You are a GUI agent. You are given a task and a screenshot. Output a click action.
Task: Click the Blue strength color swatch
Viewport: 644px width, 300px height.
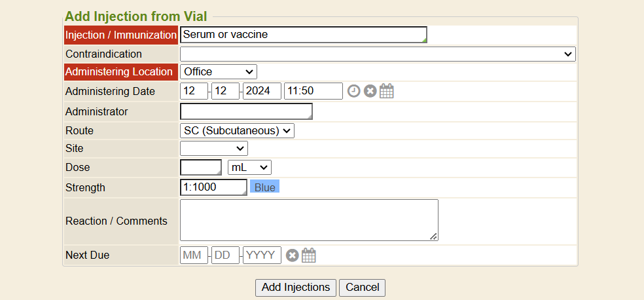point(264,187)
